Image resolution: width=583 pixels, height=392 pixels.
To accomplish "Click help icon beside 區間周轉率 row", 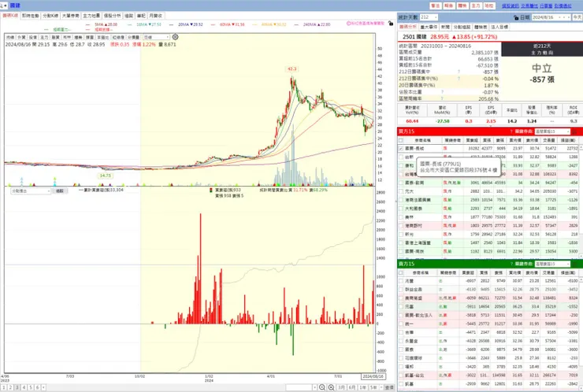I will [443, 98].
